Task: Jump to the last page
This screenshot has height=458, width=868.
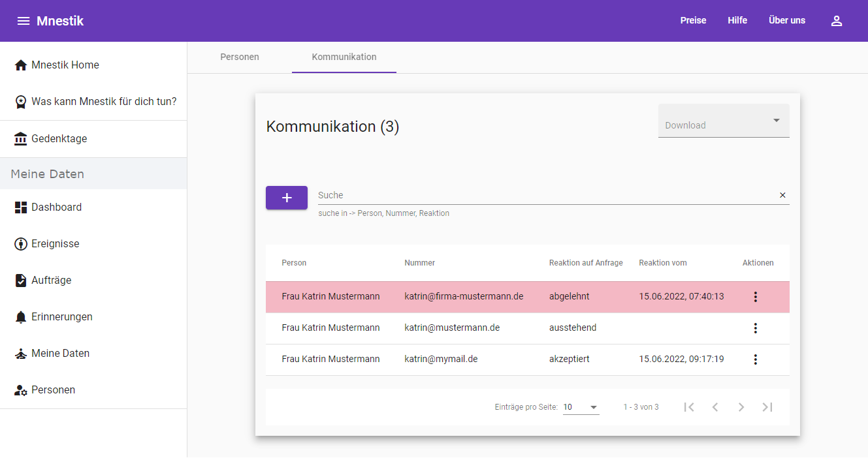Action: [x=767, y=407]
